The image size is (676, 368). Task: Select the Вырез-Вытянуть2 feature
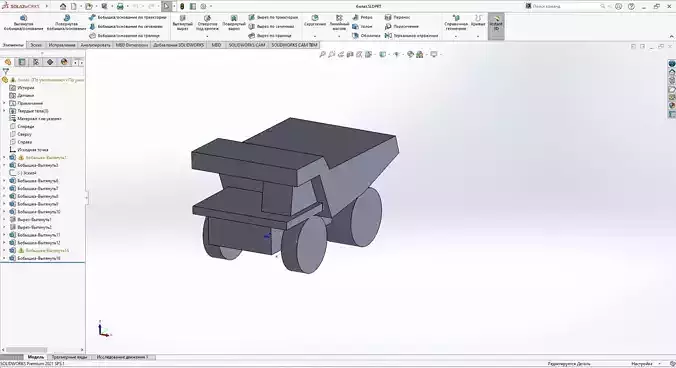click(30, 227)
